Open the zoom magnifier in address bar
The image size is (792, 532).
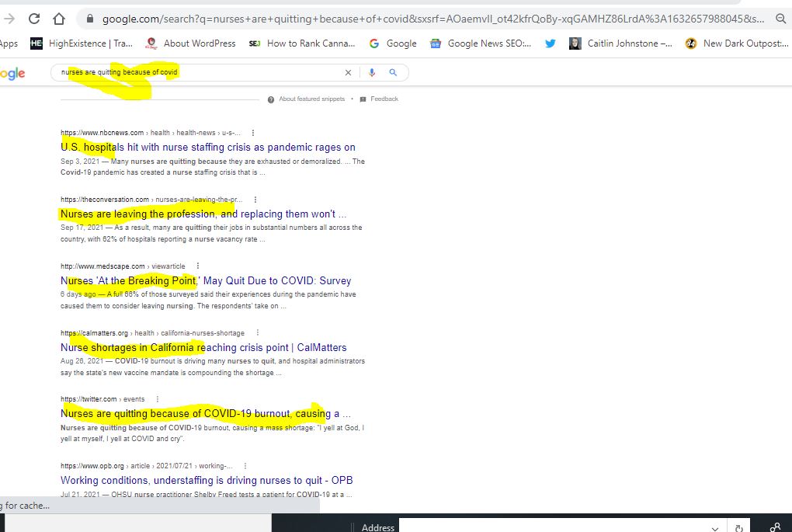click(x=781, y=19)
